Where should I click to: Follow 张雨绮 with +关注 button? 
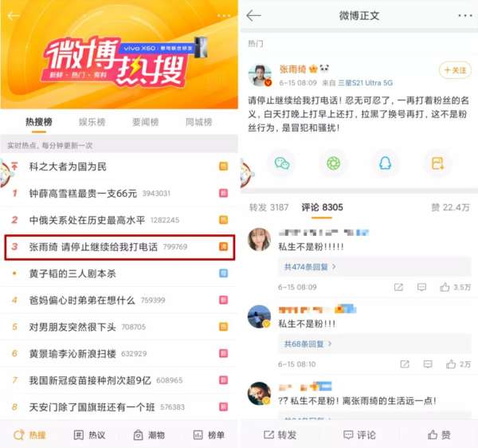point(455,70)
